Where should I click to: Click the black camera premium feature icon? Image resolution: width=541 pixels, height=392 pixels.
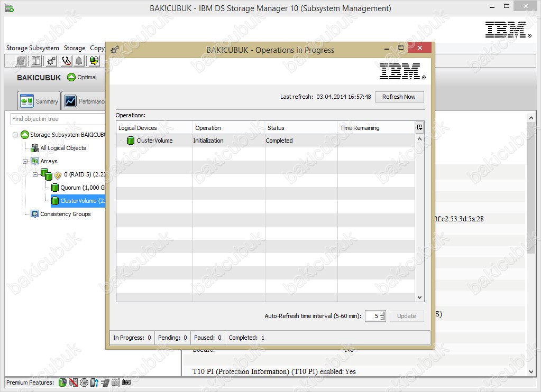tap(126, 382)
